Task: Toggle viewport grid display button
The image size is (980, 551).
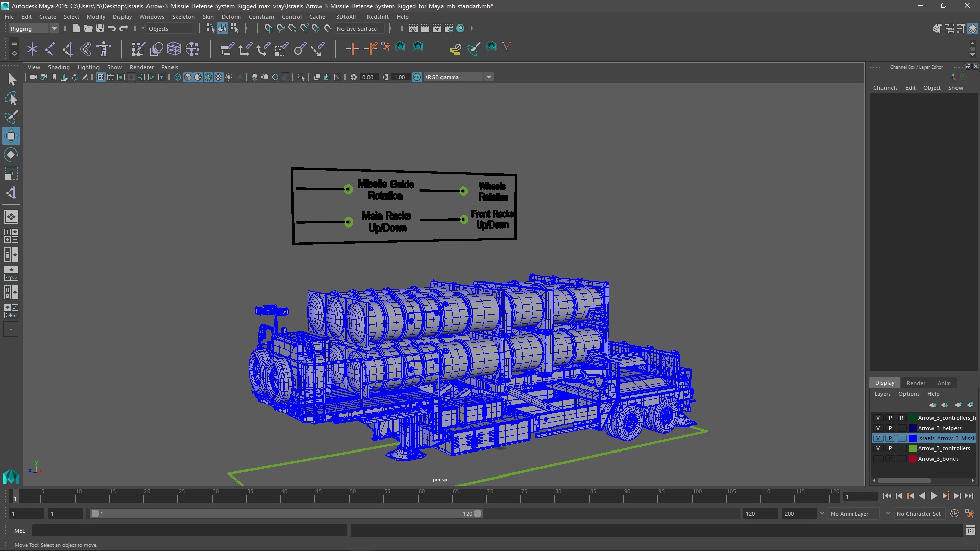Action: [101, 77]
